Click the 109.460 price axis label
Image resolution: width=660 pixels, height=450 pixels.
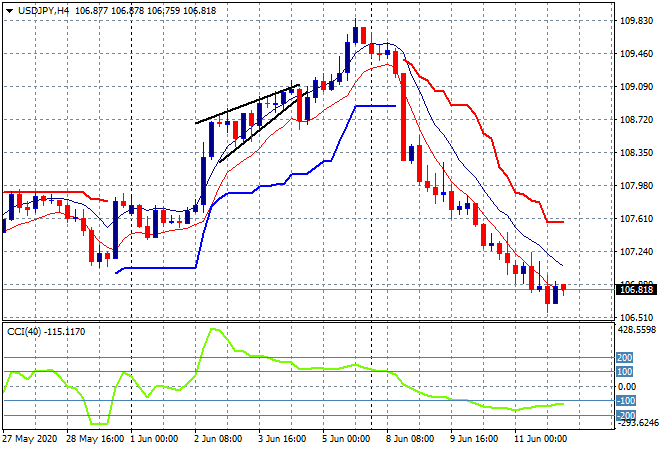pyautogui.click(x=636, y=53)
